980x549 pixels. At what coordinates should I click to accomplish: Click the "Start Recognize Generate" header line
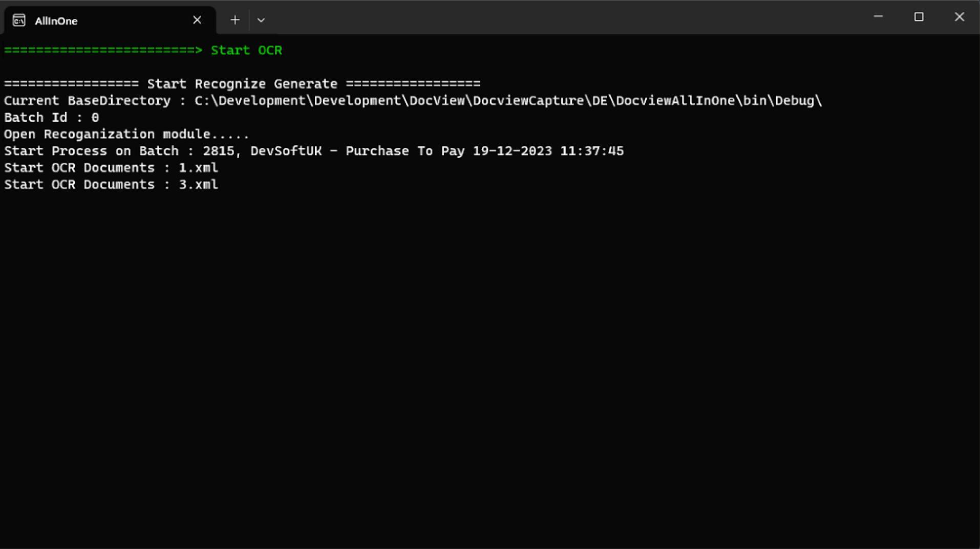click(x=242, y=84)
